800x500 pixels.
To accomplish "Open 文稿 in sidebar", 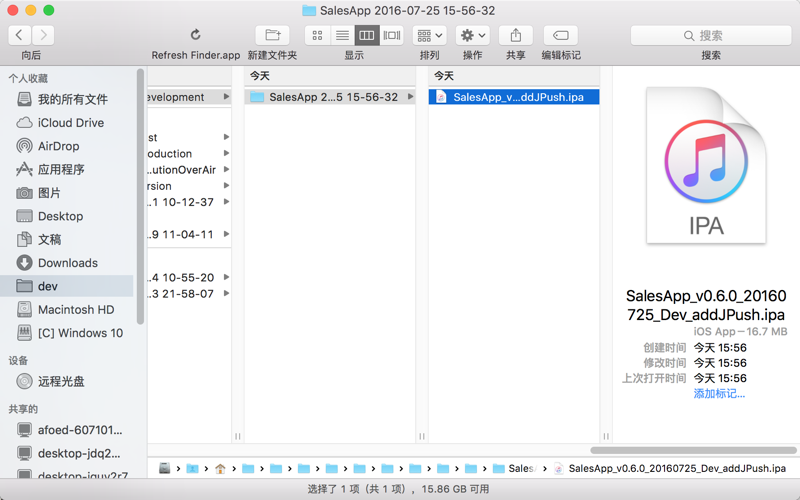I will pos(67,239).
